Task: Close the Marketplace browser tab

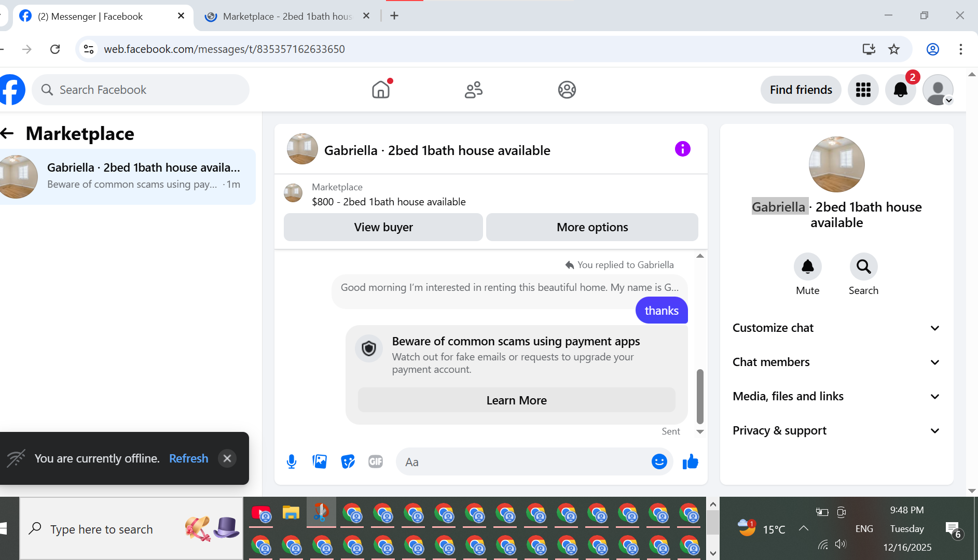Action: coord(366,16)
